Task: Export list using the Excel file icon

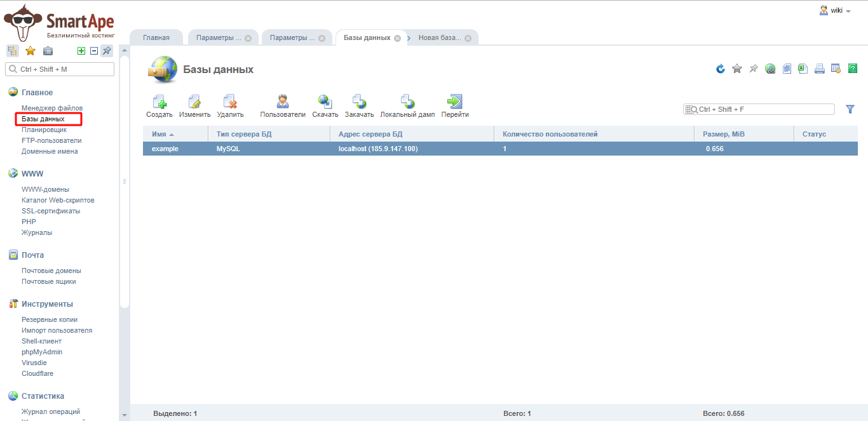Action: tap(803, 69)
